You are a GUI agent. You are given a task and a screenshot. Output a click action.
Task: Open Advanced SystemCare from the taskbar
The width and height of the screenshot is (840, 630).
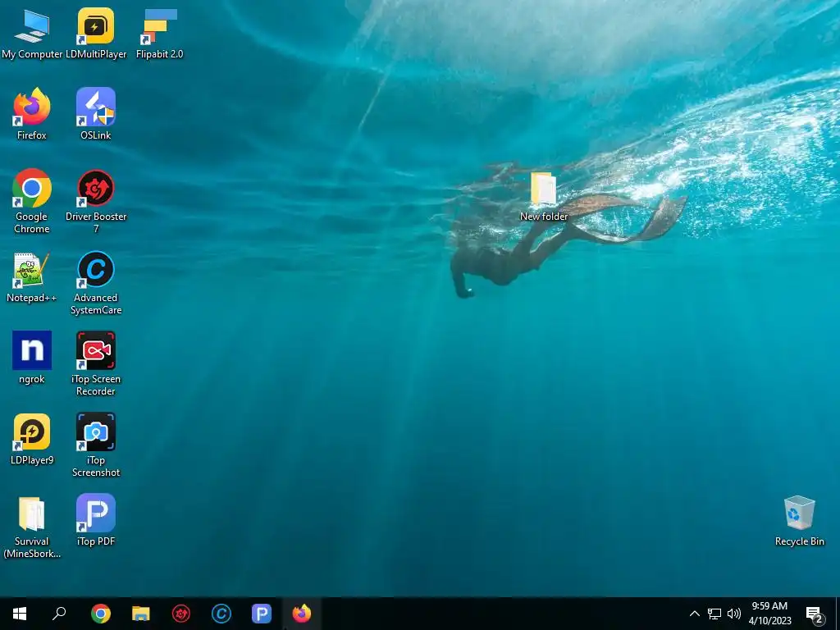[221, 614]
